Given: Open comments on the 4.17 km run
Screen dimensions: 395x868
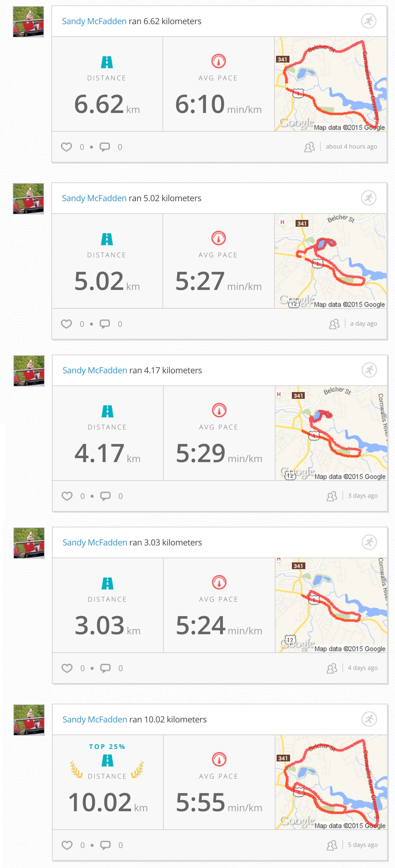Looking at the screenshot, I should 105,496.
